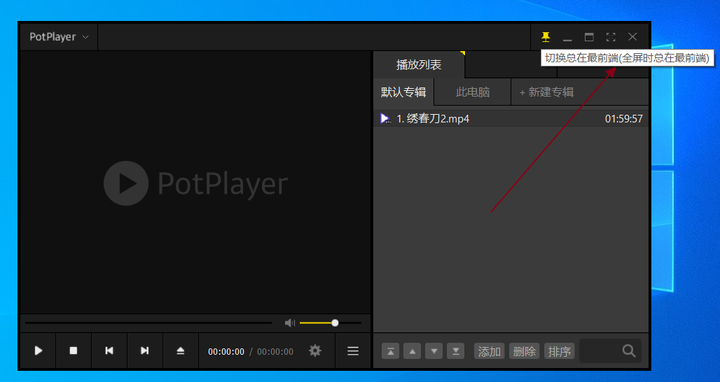The width and height of the screenshot is (720, 382).
Task: Open a file with the eject icon
Action: [180, 351]
